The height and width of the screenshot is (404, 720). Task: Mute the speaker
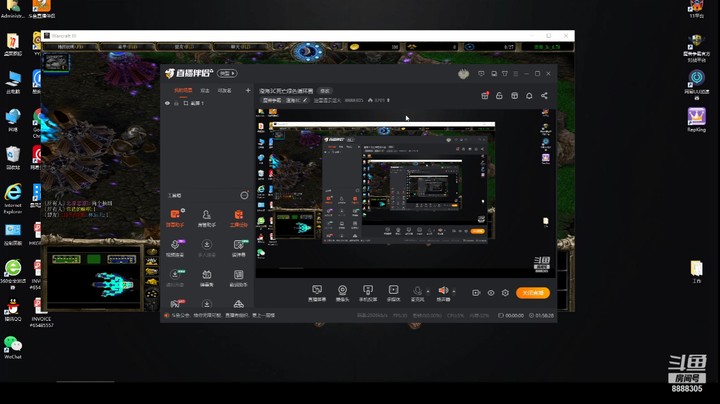click(x=443, y=291)
